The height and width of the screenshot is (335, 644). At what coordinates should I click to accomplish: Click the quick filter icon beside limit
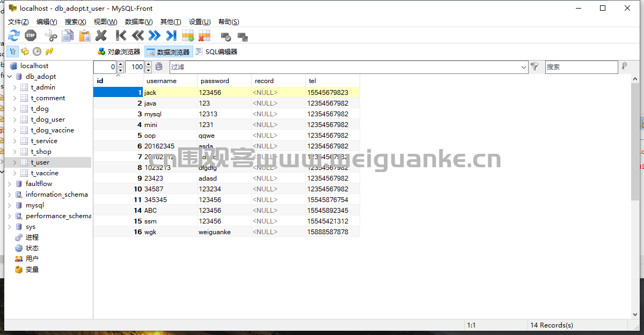[159, 67]
